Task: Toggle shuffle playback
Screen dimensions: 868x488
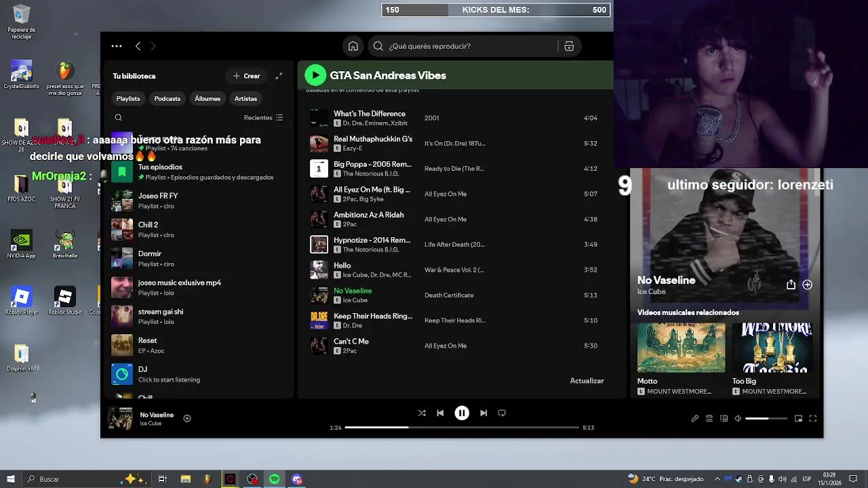Action: [x=422, y=413]
